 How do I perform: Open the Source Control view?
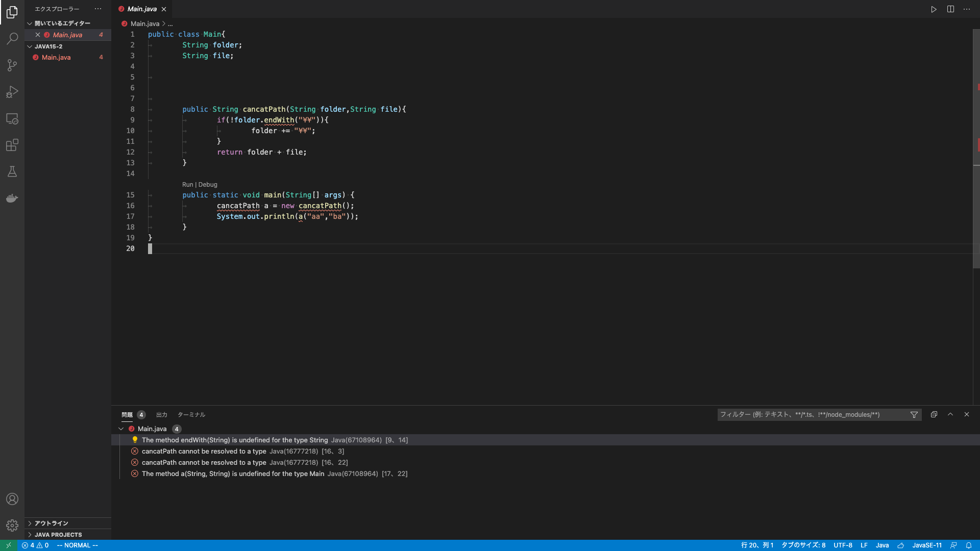[12, 65]
